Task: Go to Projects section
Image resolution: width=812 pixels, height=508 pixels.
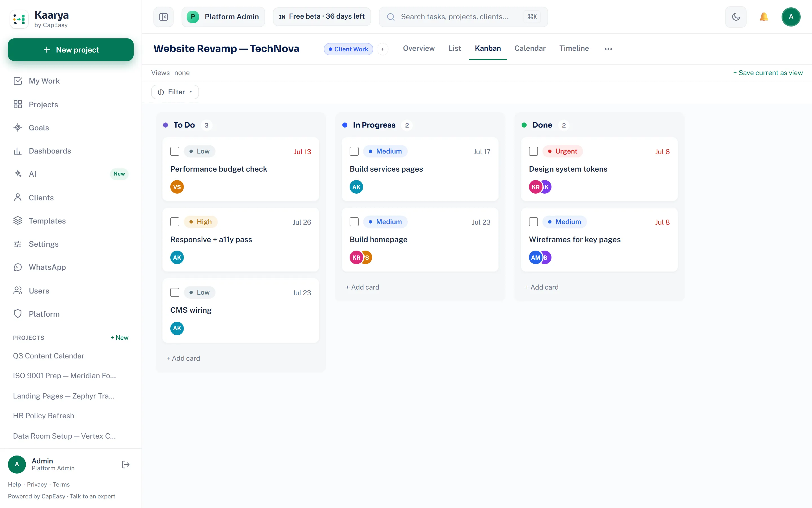Action: (x=70, y=104)
